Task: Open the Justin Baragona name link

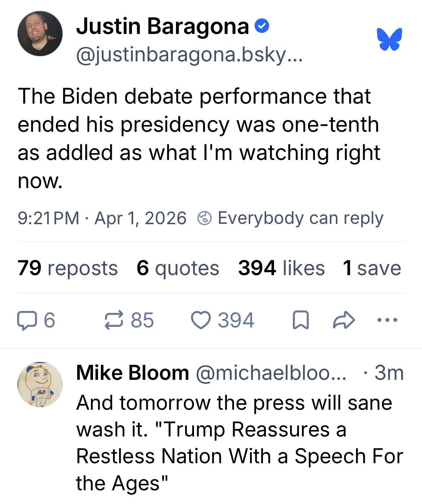Action: point(162,26)
